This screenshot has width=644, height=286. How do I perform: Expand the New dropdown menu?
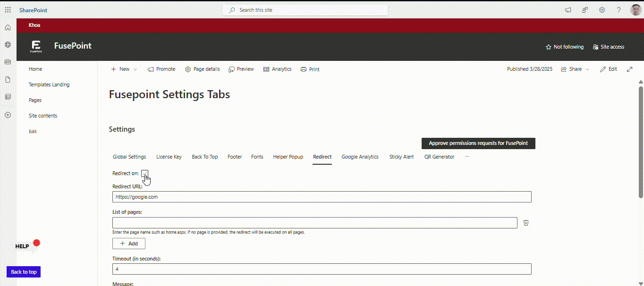(x=124, y=69)
